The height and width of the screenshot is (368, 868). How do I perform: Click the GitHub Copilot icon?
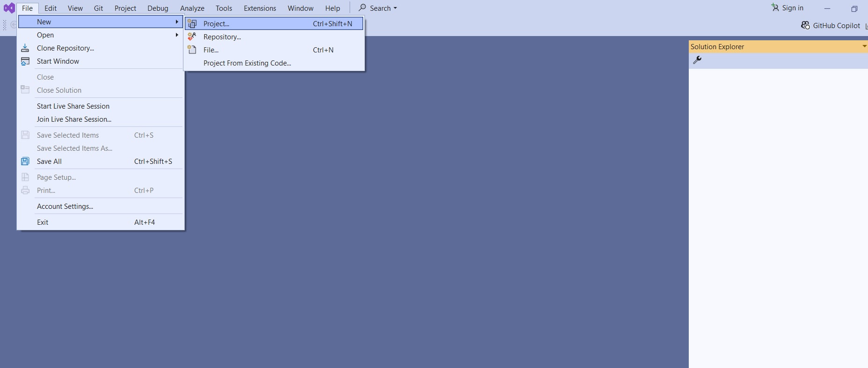point(805,25)
